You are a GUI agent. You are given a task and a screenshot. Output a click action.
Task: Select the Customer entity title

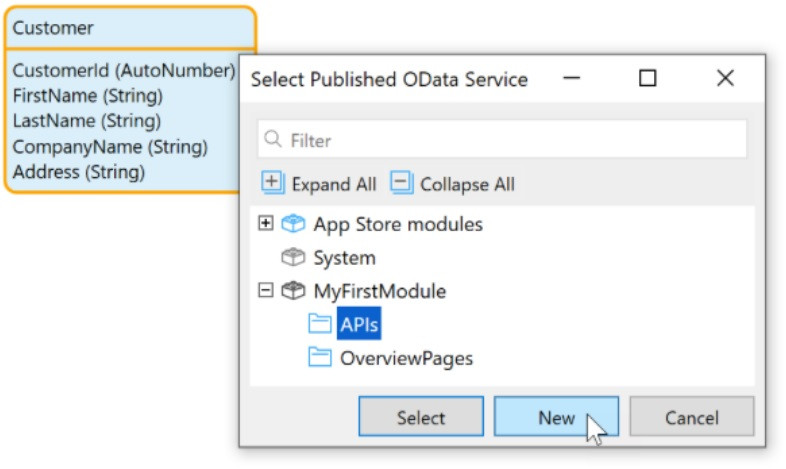(x=53, y=28)
